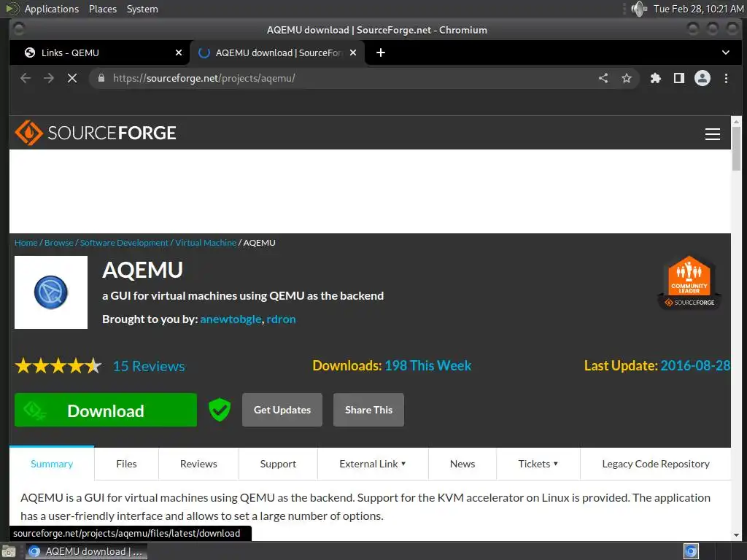The width and height of the screenshot is (747, 560).
Task: Click the AQEMU project icon thumbnail
Action: 51,292
